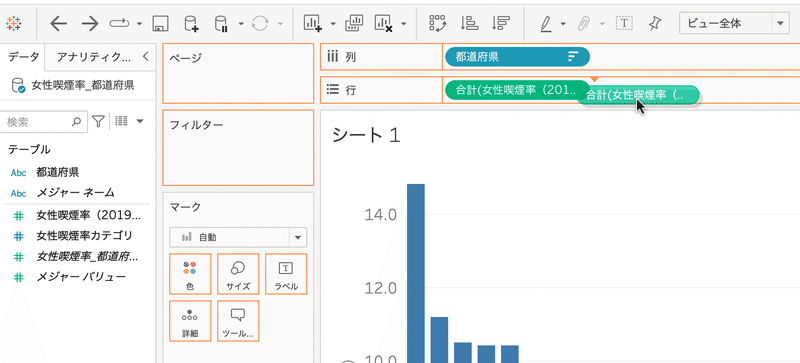Screen dimensions: 800x363
Task: Select the 都道府県 field in data pane
Action: pyautogui.click(x=58, y=172)
